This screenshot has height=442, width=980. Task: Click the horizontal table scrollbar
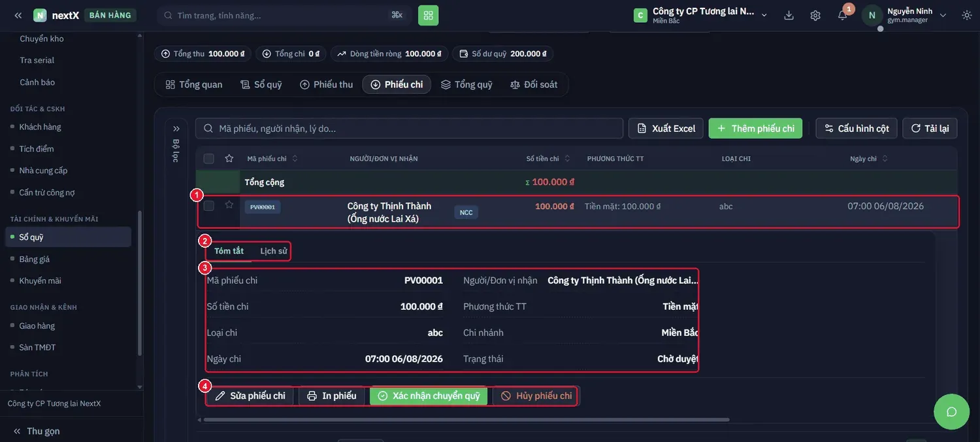tap(465, 420)
